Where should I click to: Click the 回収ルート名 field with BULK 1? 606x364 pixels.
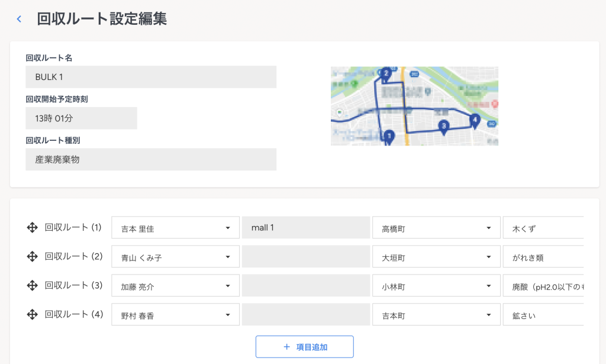151,77
